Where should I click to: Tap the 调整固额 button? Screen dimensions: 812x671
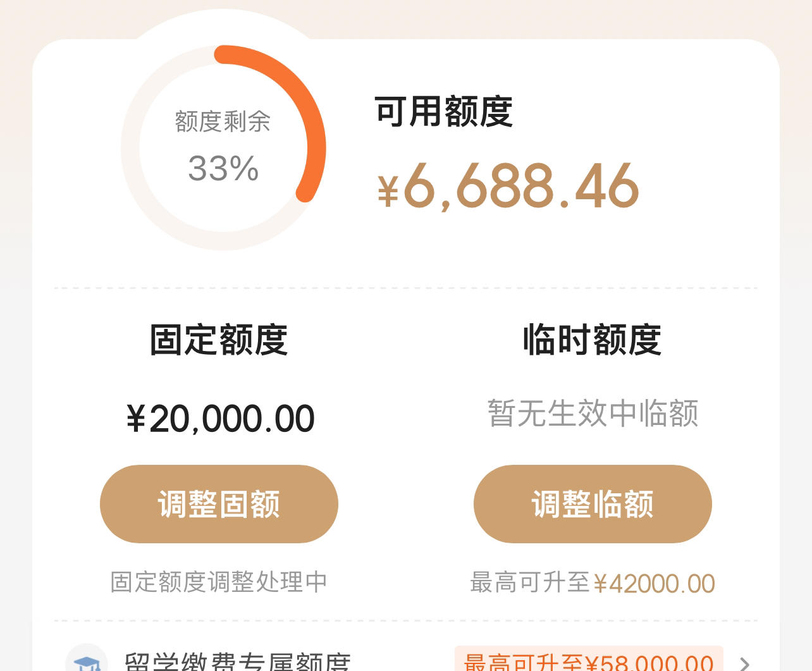click(219, 504)
